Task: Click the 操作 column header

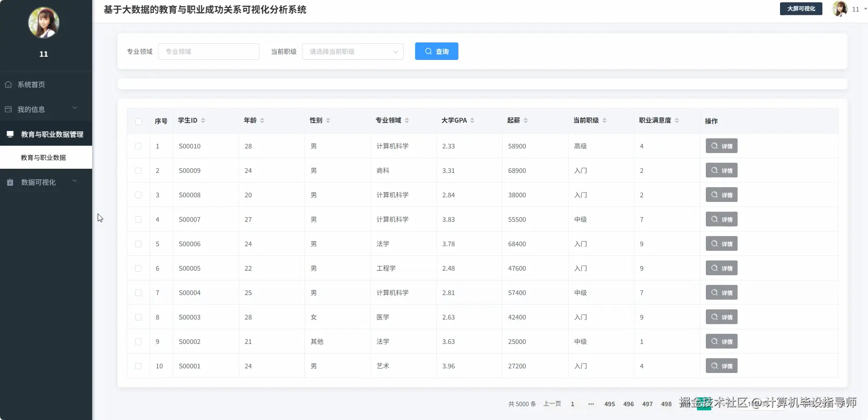Action: (711, 121)
